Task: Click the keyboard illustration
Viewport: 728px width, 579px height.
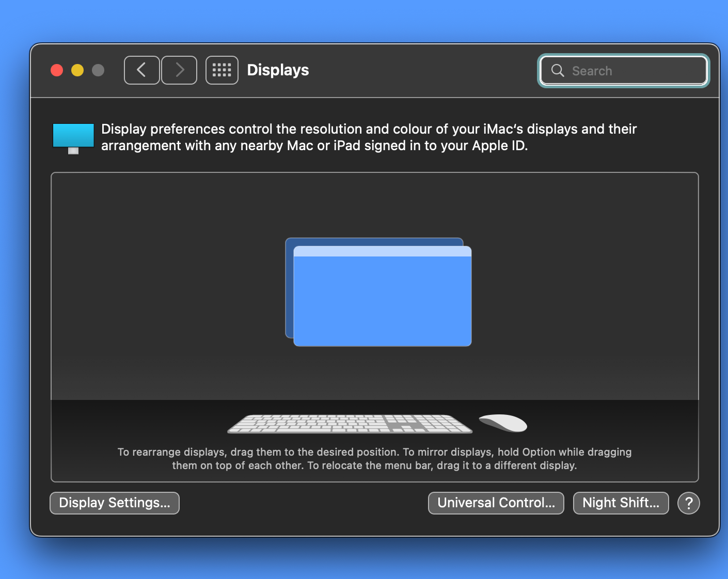Action: (x=350, y=423)
